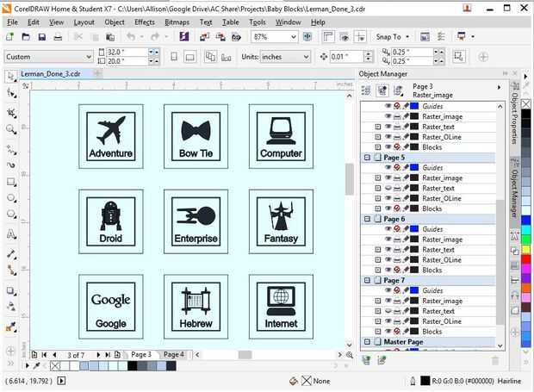This screenshot has height=392, width=534.
Task: Click the Import icon in the toolbar
Action: [x=205, y=36]
